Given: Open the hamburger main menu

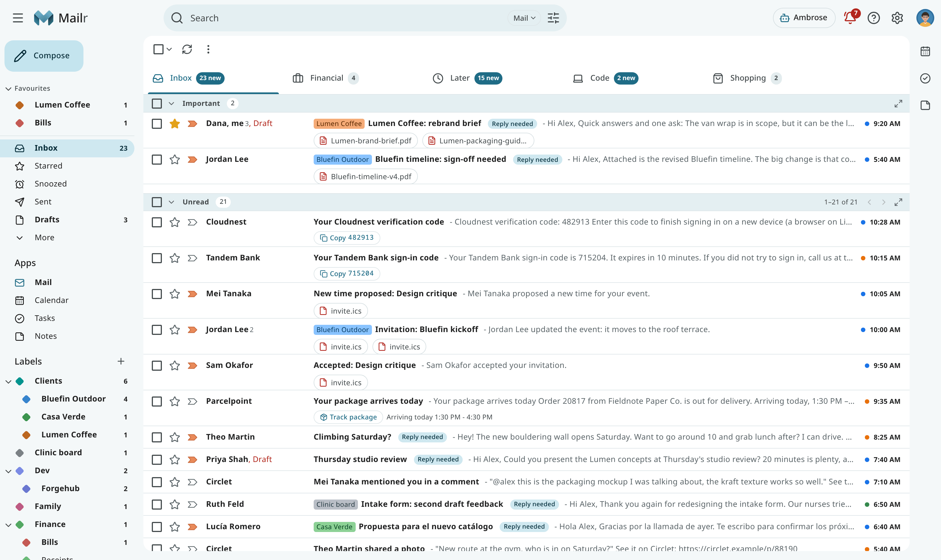Looking at the screenshot, I should point(18,18).
